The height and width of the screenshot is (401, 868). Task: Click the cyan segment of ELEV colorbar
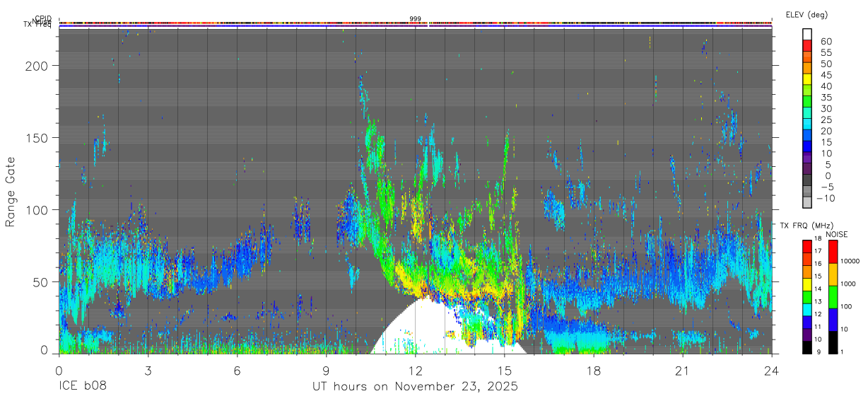coord(807,124)
